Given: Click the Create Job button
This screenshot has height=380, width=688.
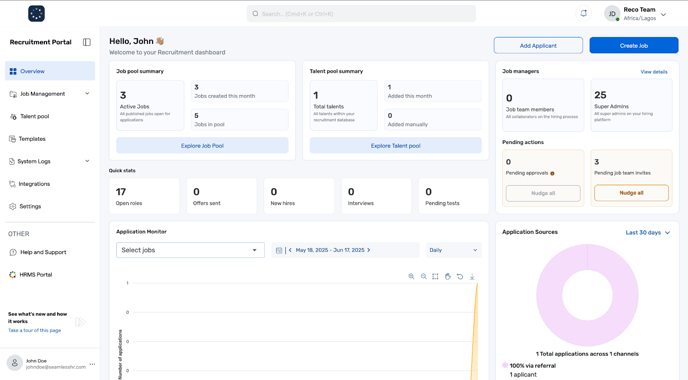Looking at the screenshot, I should (x=634, y=45).
